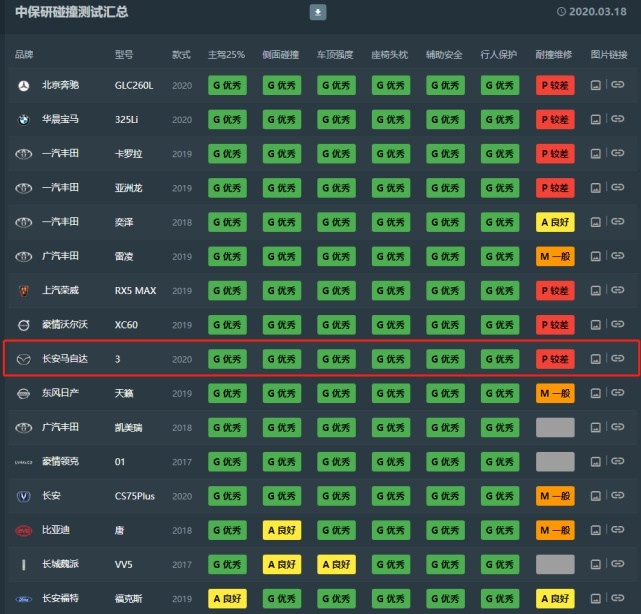Click M 一般 badge in CS75Plus row
Image resolution: width=641 pixels, height=614 pixels.
pos(555,496)
